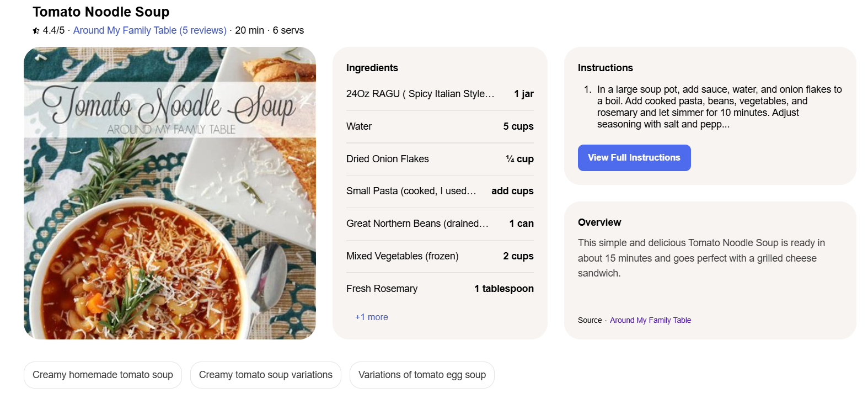
Task: Open Around My Family Table source link
Action: coord(650,320)
